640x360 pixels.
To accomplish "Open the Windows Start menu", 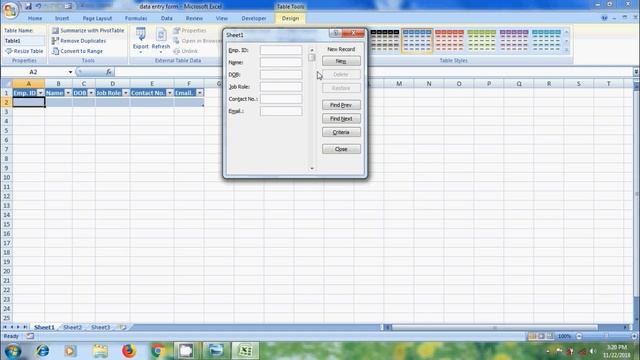I will pos(13,351).
